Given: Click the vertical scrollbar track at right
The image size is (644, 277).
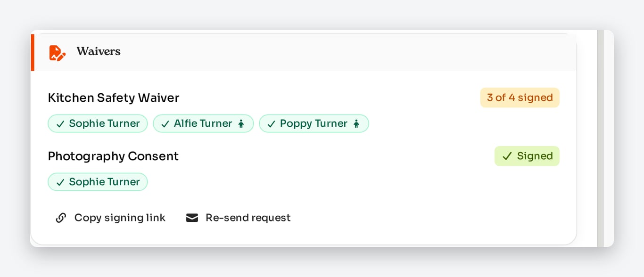Looking at the screenshot, I should pyautogui.click(x=601, y=138).
